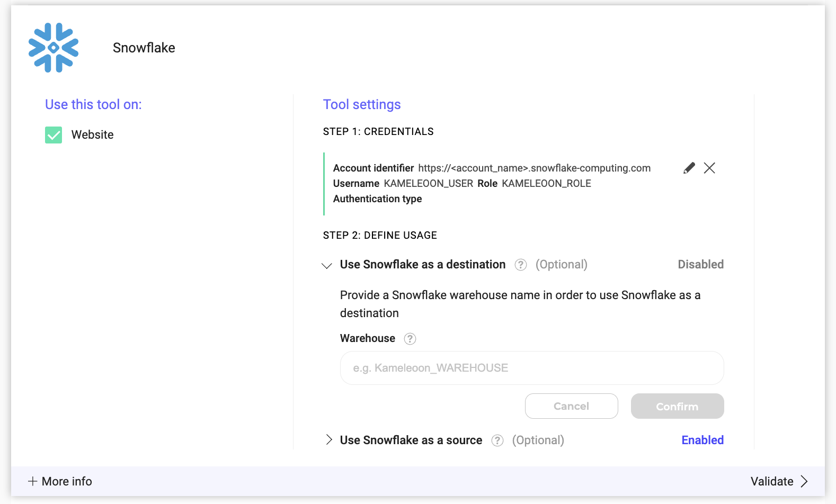This screenshot has width=836, height=504.
Task: Click the Snowflake logo icon
Action: pos(54,48)
